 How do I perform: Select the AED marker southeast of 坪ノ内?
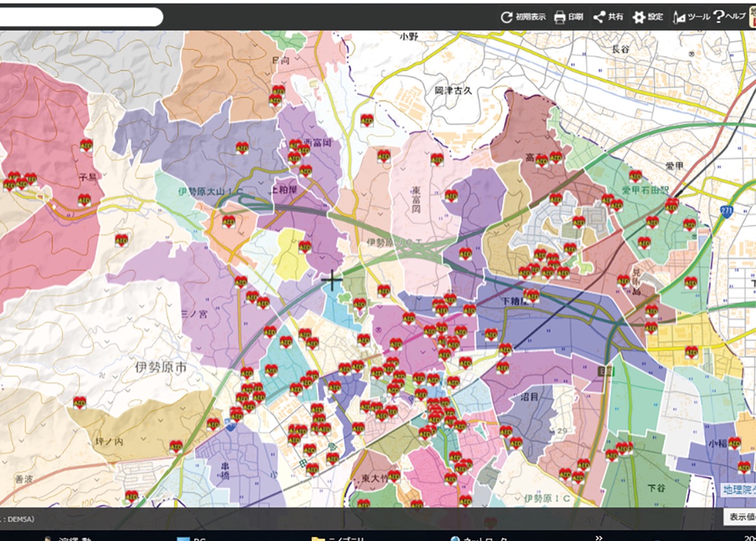[x=176, y=447]
